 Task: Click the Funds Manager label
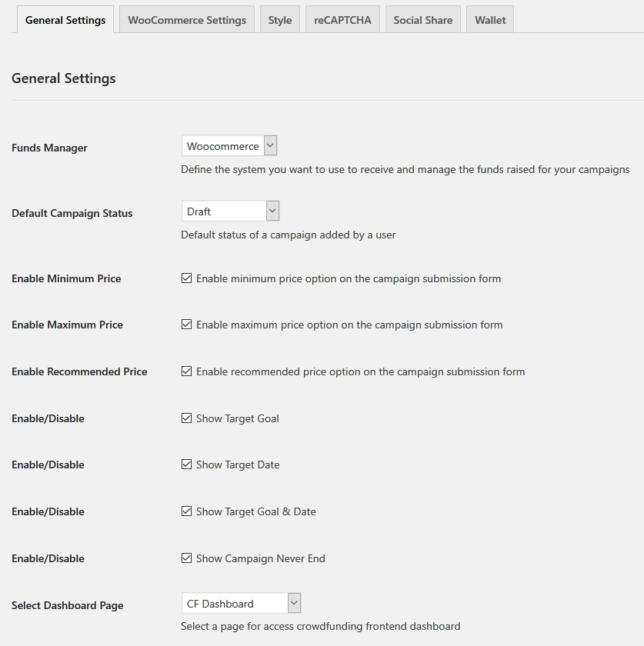tap(49, 148)
